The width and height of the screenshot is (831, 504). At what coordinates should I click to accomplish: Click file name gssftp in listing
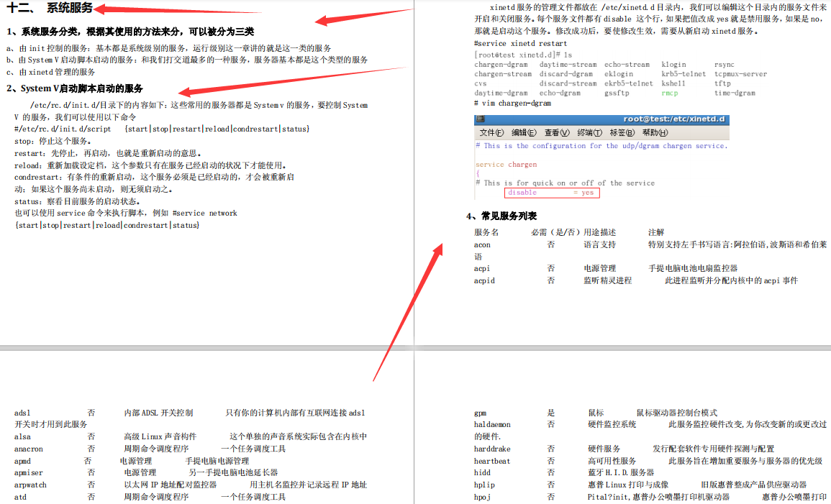(617, 93)
